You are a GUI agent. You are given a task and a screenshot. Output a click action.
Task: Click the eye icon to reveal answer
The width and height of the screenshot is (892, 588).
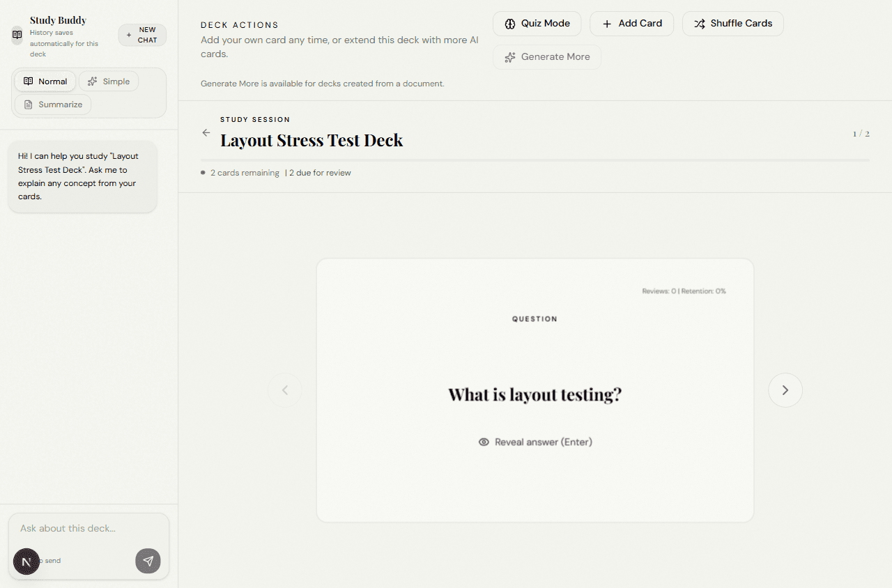pos(484,442)
